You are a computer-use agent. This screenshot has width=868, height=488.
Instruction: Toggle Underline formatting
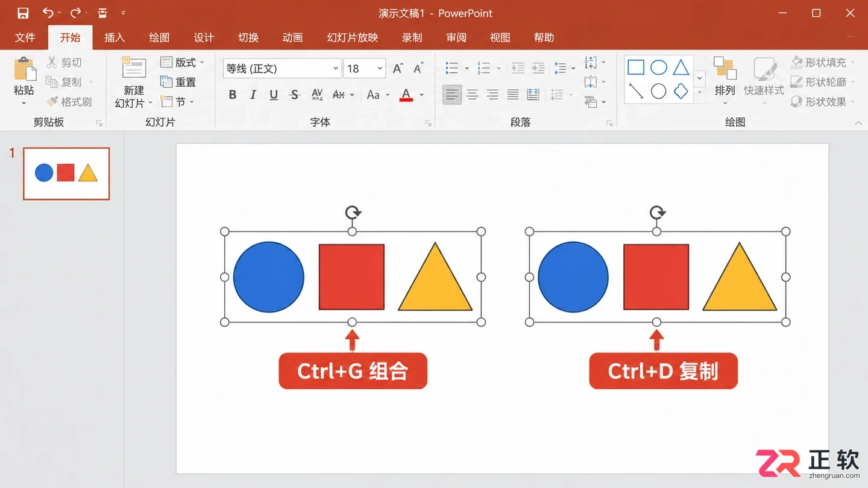(x=274, y=95)
